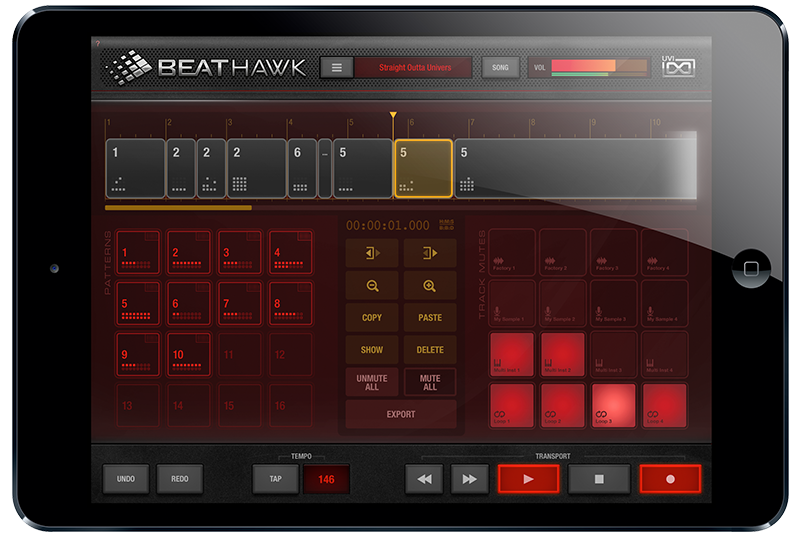Select the highlighted pattern 5 timeline block

pos(423,168)
